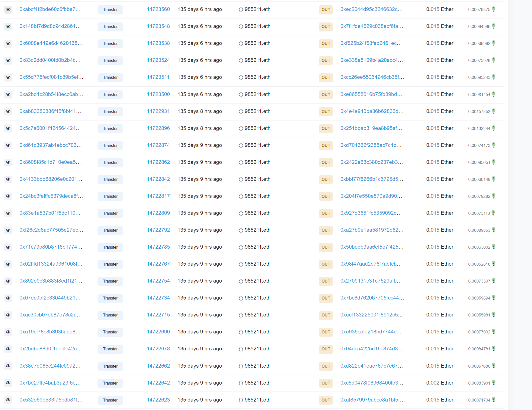Open block 14723560
This screenshot has width=532, height=410.
coord(158,9)
